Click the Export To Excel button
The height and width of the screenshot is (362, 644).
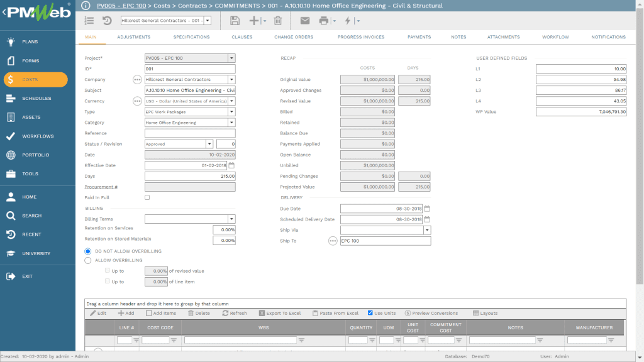(x=280, y=313)
